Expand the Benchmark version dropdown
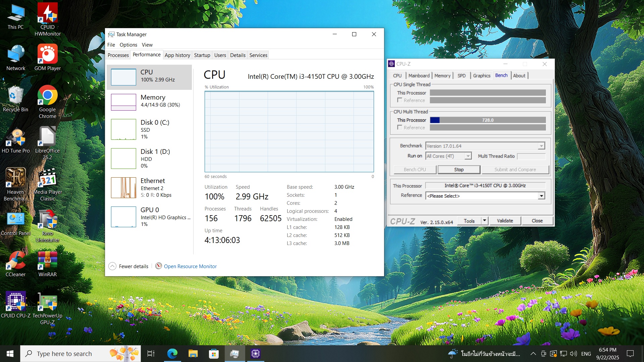The width and height of the screenshot is (644, 362). pos(541,146)
